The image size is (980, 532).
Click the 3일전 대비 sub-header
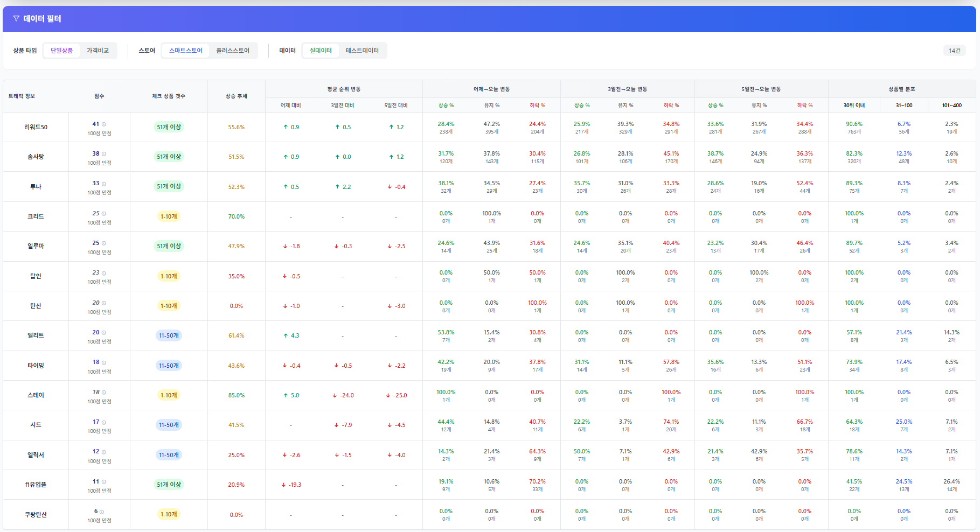pyautogui.click(x=343, y=106)
